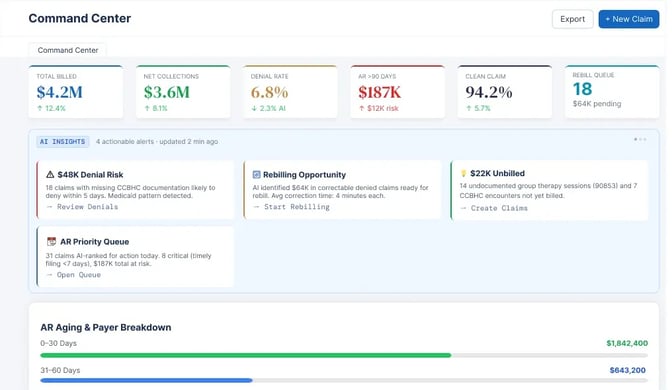The width and height of the screenshot is (672, 390).
Task: Click the 31-60 Days label
Action: point(60,370)
